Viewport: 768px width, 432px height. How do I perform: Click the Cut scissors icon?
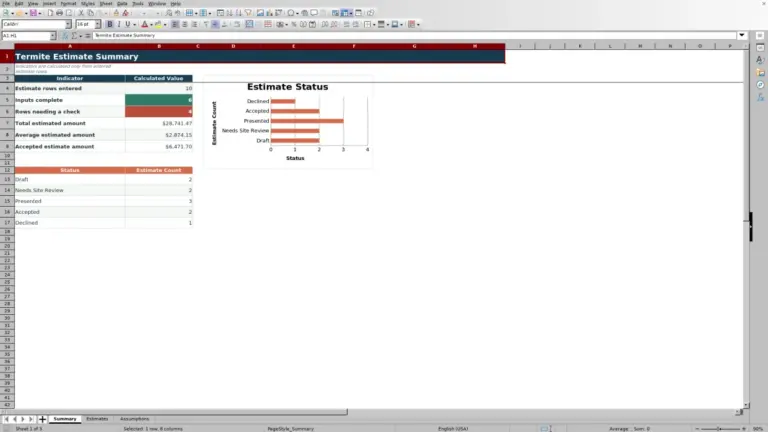coord(81,13)
